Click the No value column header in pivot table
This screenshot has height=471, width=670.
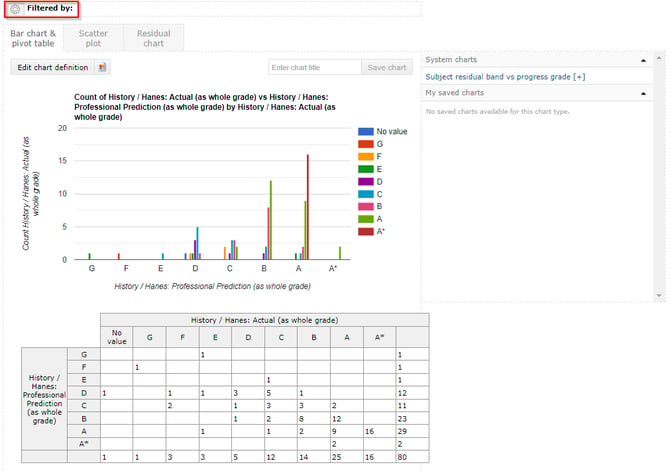(117, 337)
